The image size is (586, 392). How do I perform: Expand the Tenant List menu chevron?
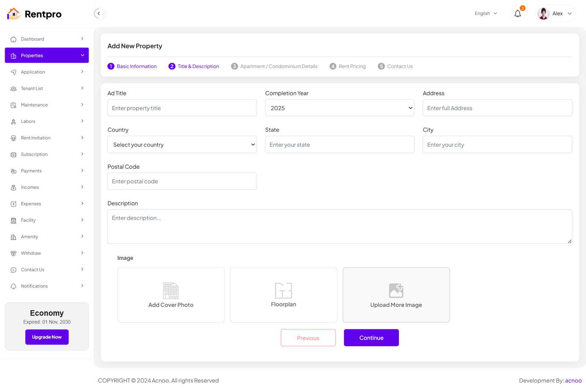tap(82, 88)
